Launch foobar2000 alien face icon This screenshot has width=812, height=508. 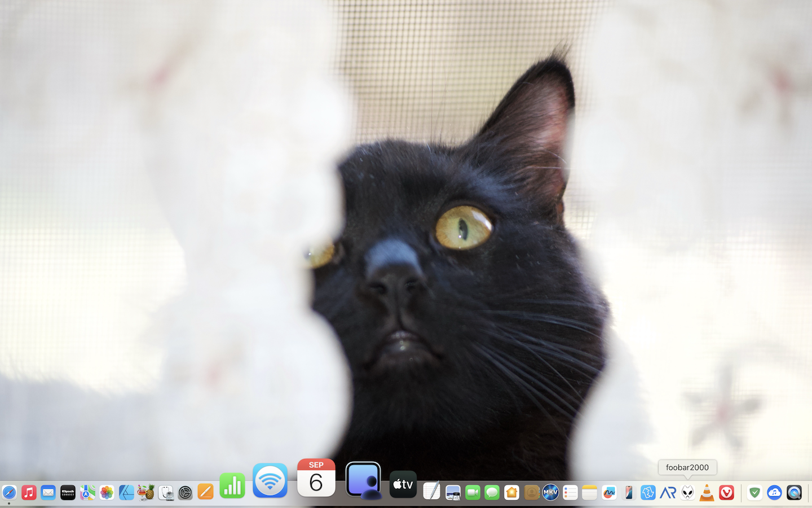[687, 493]
